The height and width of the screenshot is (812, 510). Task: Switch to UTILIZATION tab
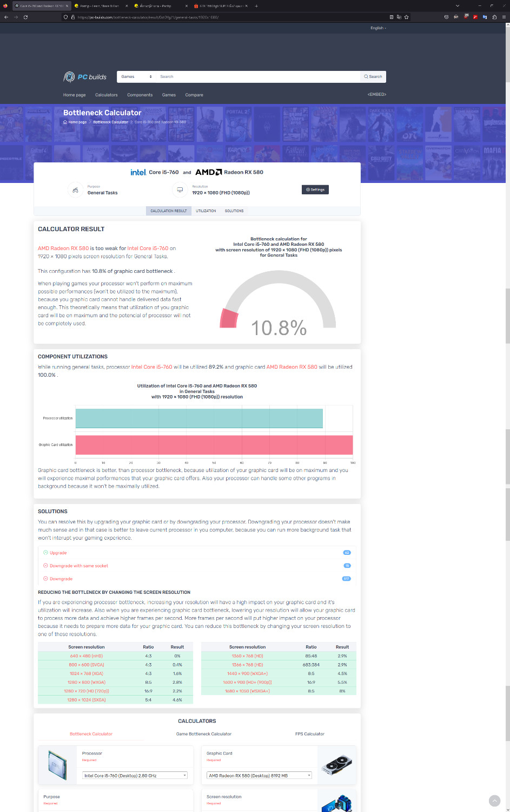(x=206, y=211)
